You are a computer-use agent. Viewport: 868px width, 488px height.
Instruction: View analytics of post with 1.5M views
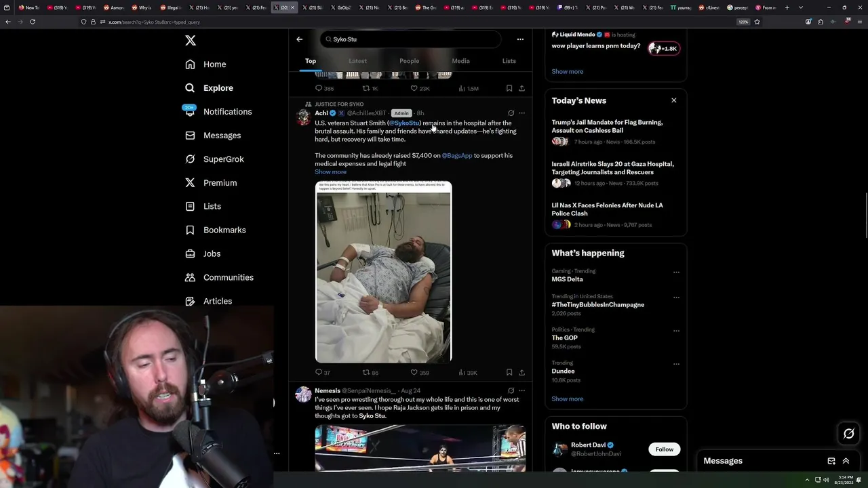tap(469, 88)
